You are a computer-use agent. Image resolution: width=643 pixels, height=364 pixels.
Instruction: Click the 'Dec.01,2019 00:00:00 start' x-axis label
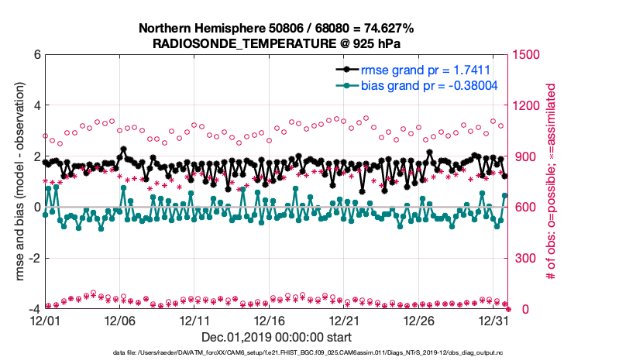pyautogui.click(x=276, y=337)
